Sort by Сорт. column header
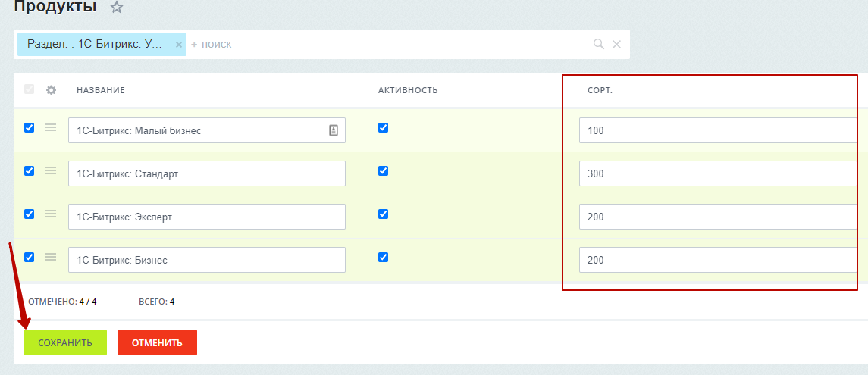 [x=600, y=90]
